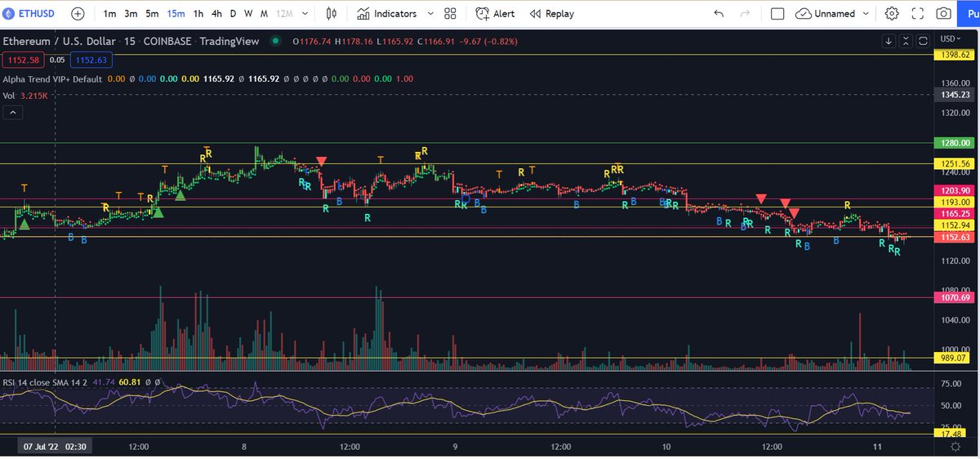The width and height of the screenshot is (980, 459).
Task: Take a chart snapshot with camera icon
Action: pos(943,14)
